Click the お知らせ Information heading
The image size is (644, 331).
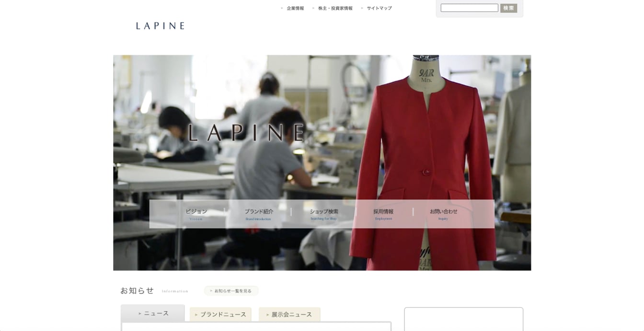[138, 291]
